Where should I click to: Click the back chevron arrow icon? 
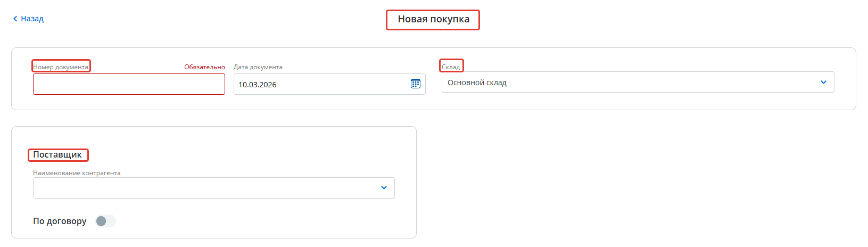tap(15, 19)
